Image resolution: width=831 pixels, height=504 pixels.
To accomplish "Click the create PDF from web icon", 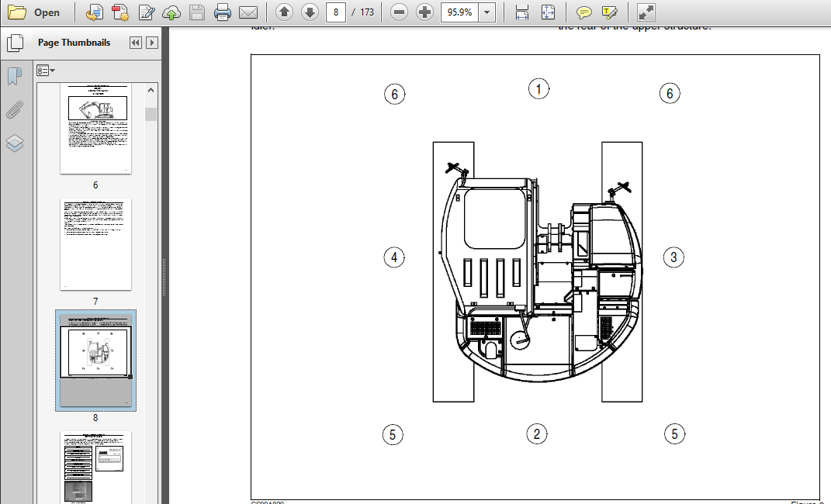I will coord(95,12).
